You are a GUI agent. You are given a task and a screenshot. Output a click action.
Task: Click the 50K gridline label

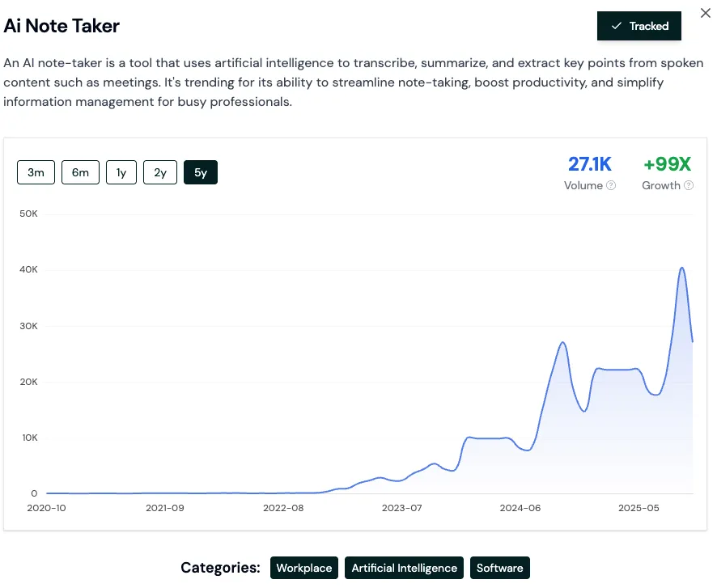pyautogui.click(x=29, y=214)
